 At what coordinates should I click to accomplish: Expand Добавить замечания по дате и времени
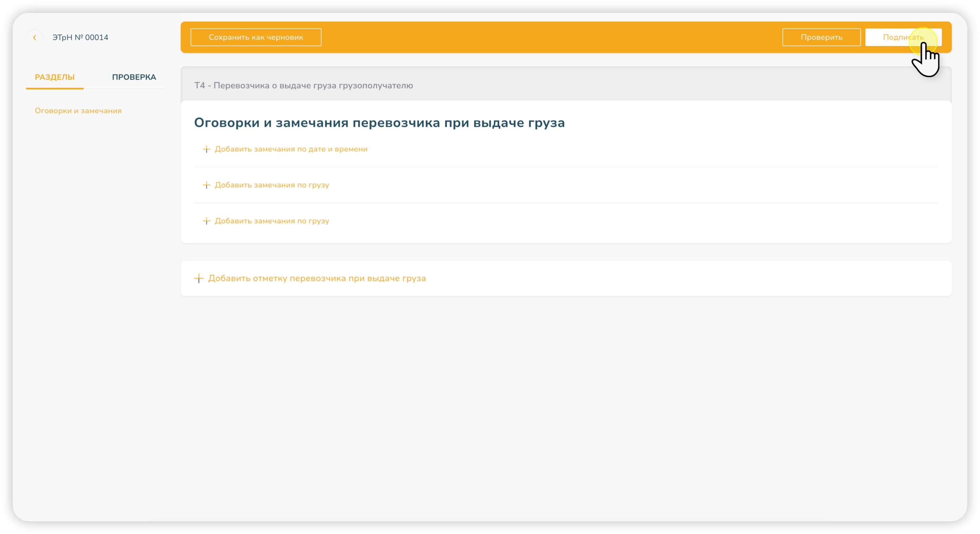[291, 149]
